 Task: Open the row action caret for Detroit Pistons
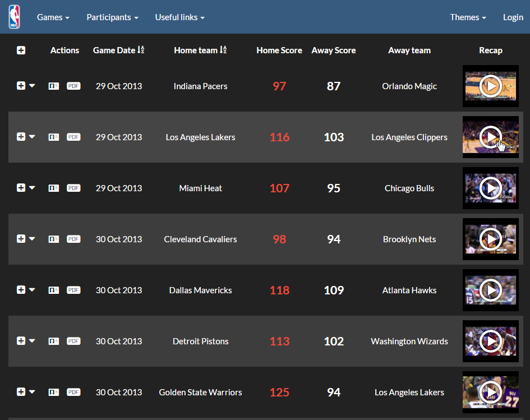[32, 341]
